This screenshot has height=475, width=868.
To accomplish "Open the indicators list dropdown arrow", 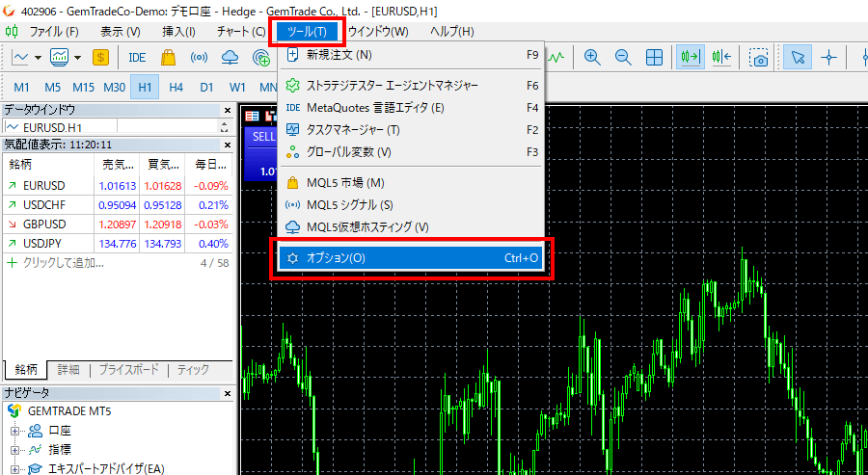I will [77, 58].
